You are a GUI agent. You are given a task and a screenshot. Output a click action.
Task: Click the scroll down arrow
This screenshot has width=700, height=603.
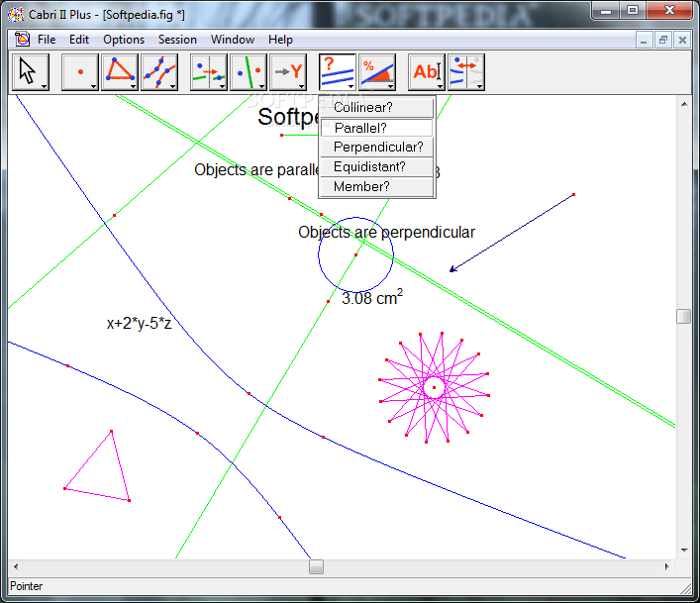(684, 551)
